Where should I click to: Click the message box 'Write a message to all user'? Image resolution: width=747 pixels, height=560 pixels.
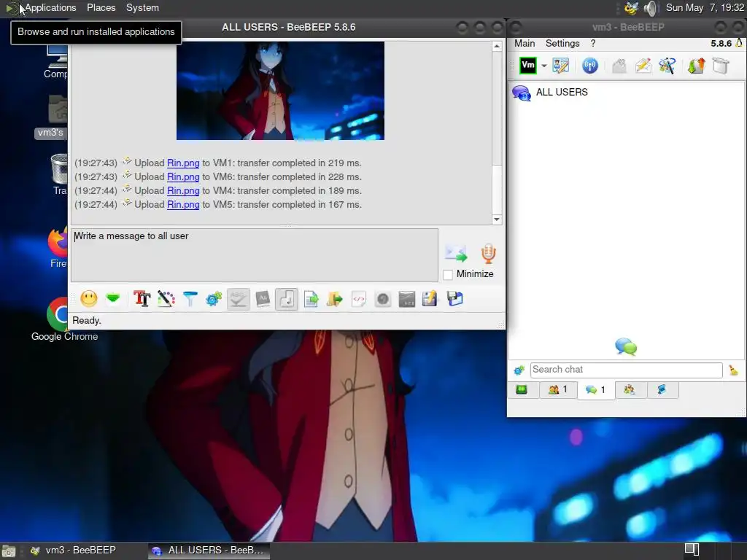[255, 255]
